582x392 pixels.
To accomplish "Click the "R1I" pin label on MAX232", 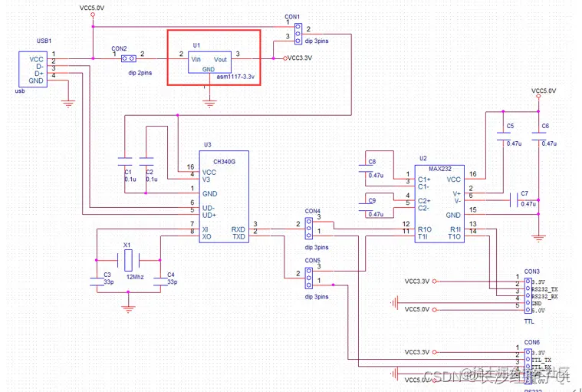I will 455,229.
